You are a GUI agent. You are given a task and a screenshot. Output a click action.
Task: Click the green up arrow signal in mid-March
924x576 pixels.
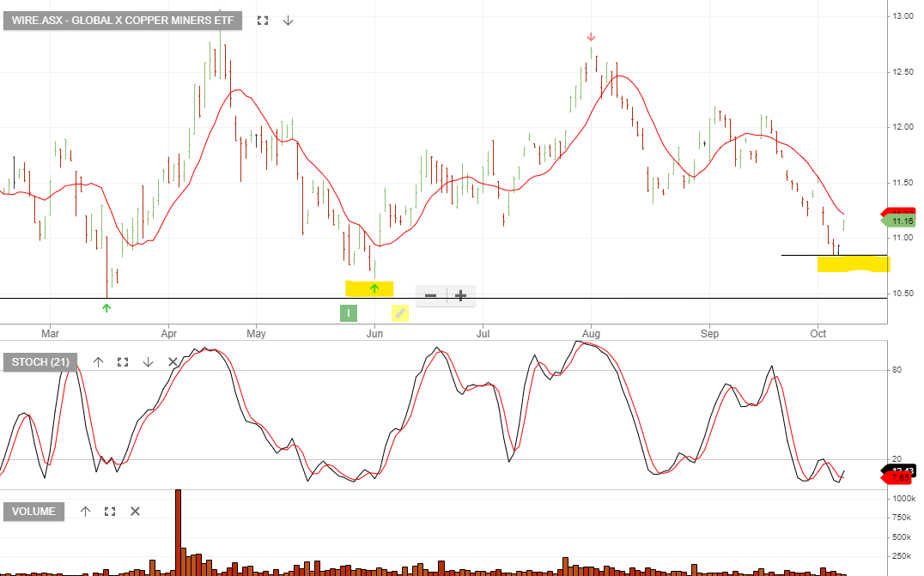point(106,306)
